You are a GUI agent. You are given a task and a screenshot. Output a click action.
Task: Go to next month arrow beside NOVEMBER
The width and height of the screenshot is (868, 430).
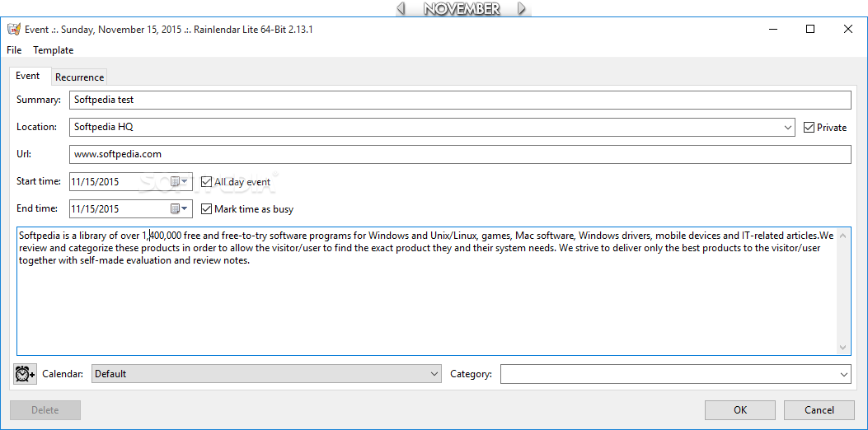522,8
